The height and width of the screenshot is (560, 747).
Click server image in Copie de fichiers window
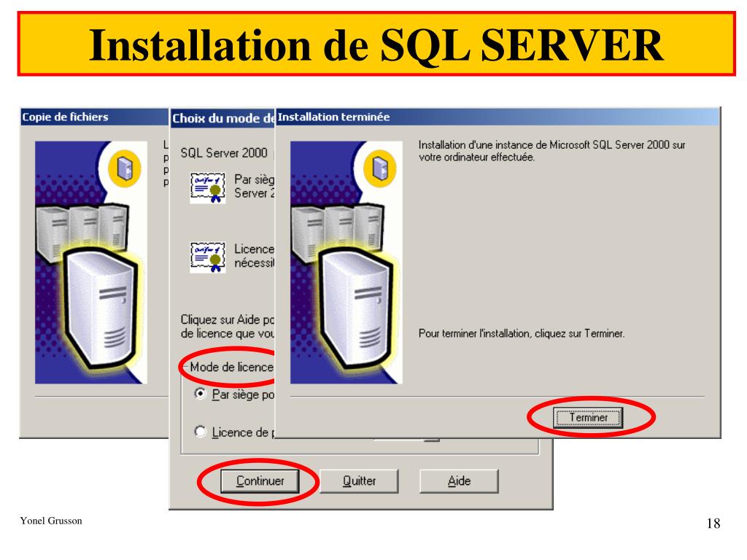pos(91,262)
